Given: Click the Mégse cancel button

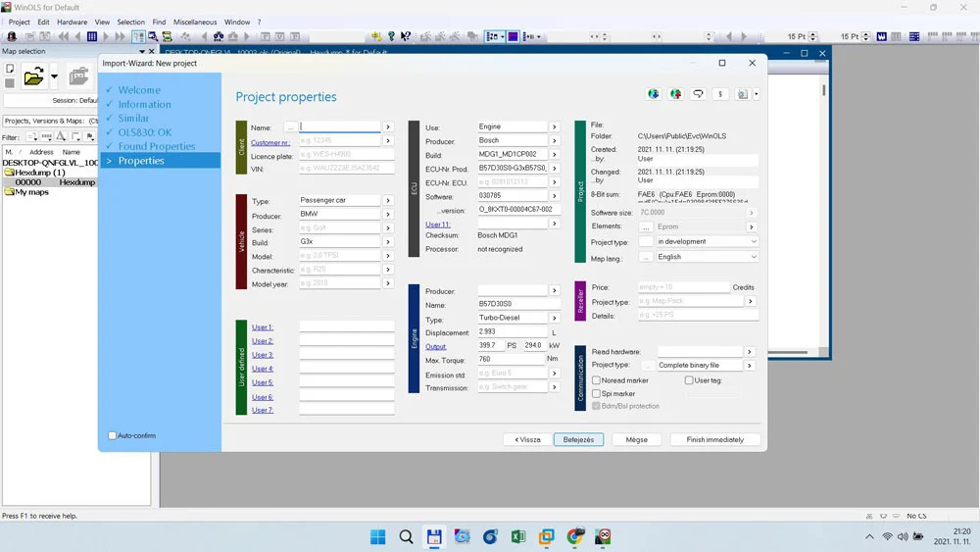Looking at the screenshot, I should coord(636,439).
